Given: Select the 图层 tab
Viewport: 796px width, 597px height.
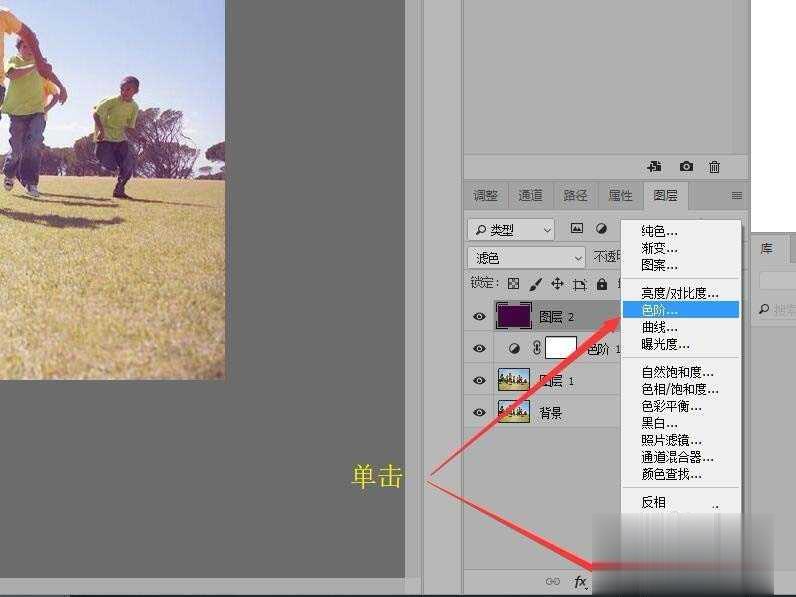Looking at the screenshot, I should click(x=666, y=195).
